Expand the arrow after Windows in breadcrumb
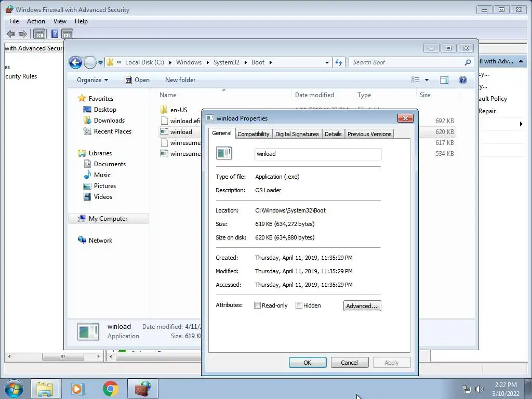532x399 pixels. 207,62
